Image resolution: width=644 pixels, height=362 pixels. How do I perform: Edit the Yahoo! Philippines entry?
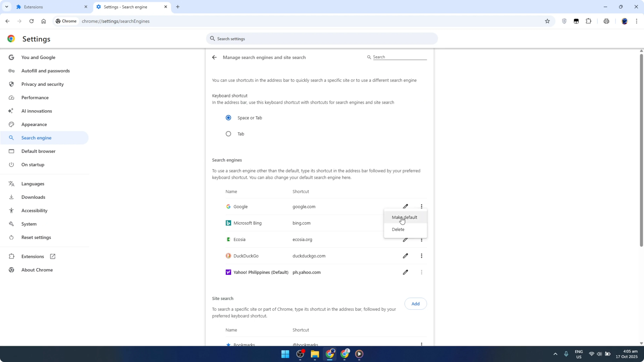[x=405, y=272]
